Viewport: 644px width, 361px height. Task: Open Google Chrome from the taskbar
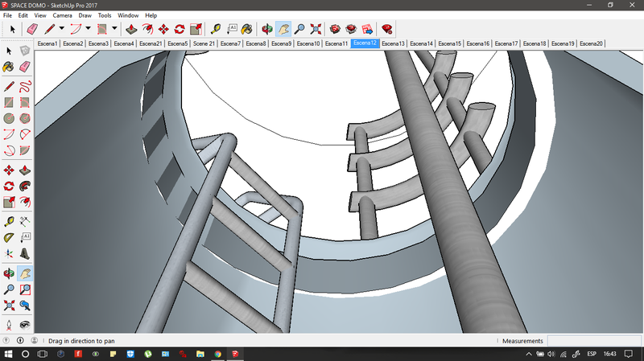click(x=219, y=354)
